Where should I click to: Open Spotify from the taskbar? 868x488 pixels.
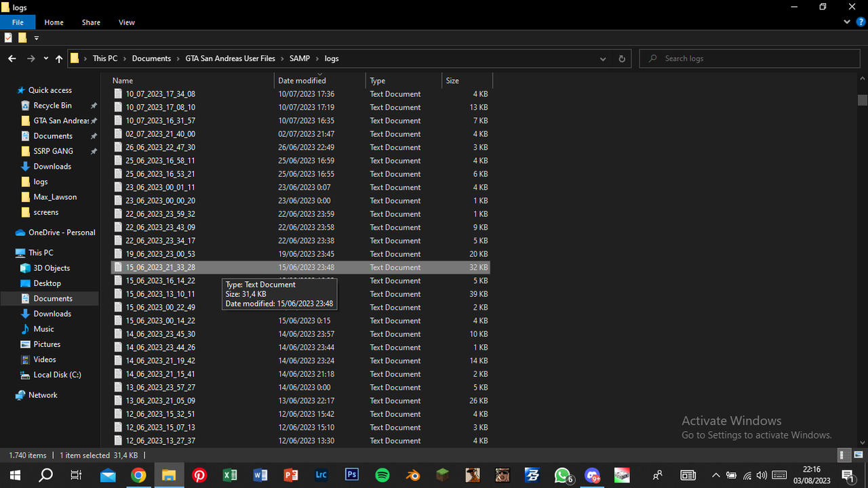[x=382, y=475]
